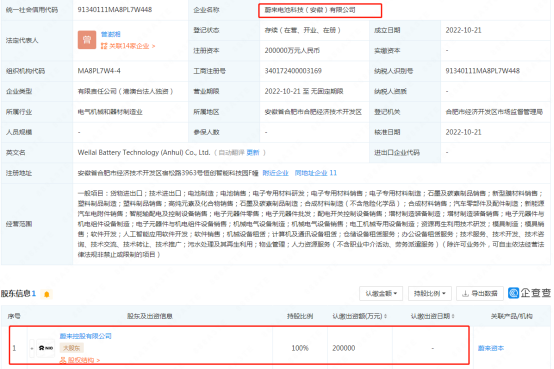The width and height of the screenshot is (554, 369).
Task: Sort by 认缴出资额(万元) column
Action: (359, 316)
